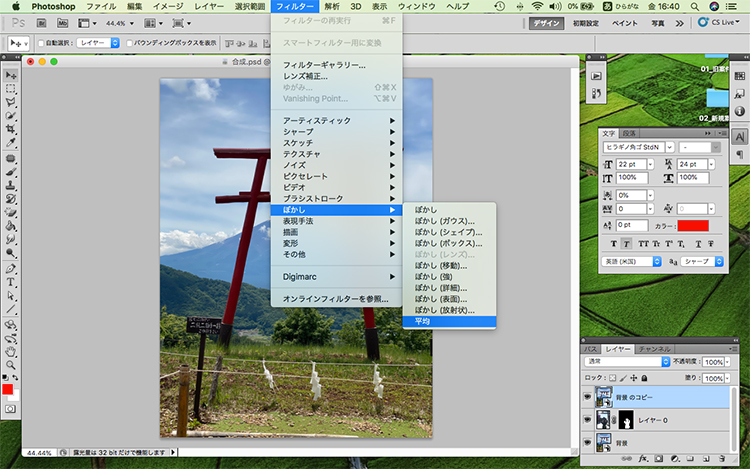
Task: Open the leading 24 pt dropdown
Action: click(711, 164)
